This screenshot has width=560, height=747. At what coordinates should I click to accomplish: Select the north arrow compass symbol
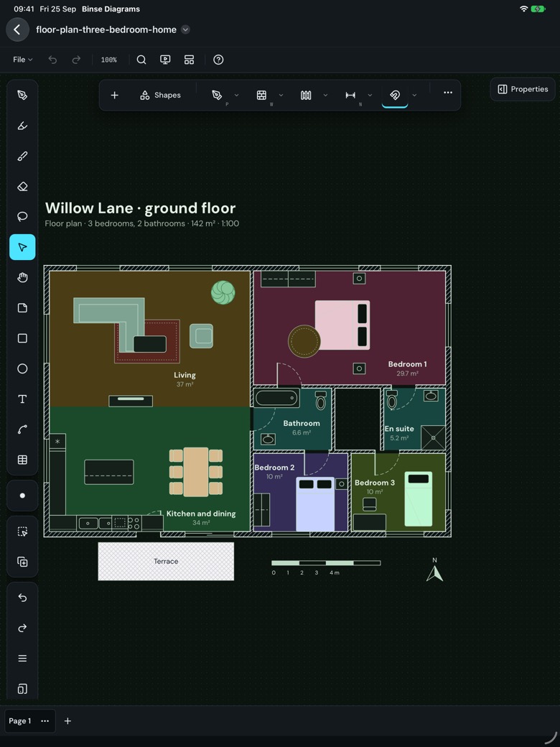click(434, 570)
